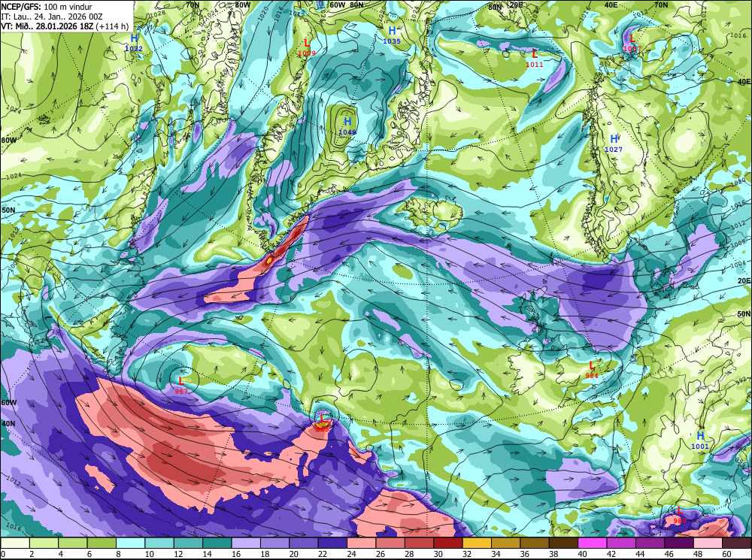Select the L 967 low pressure marker
Screen dimensions: 752x560
coord(180,386)
